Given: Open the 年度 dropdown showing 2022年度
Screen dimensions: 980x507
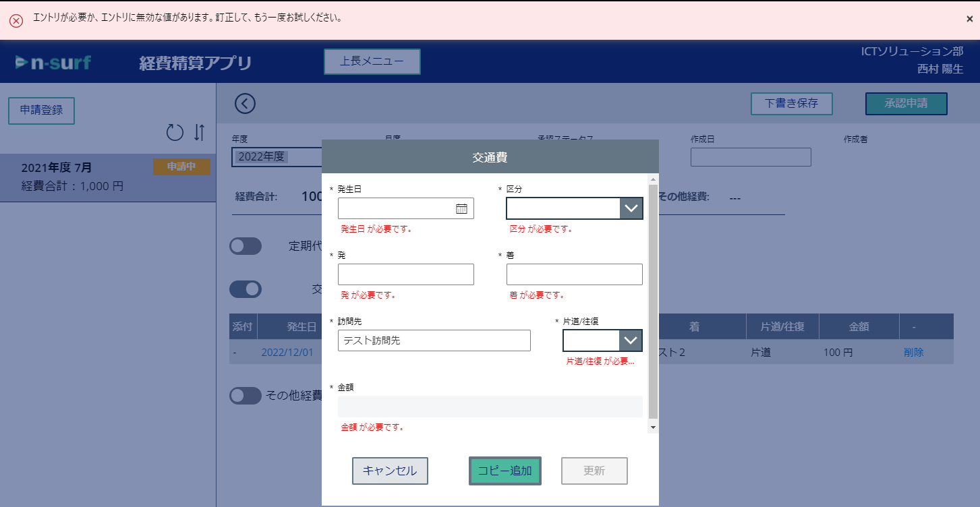Looking at the screenshot, I should point(277,157).
